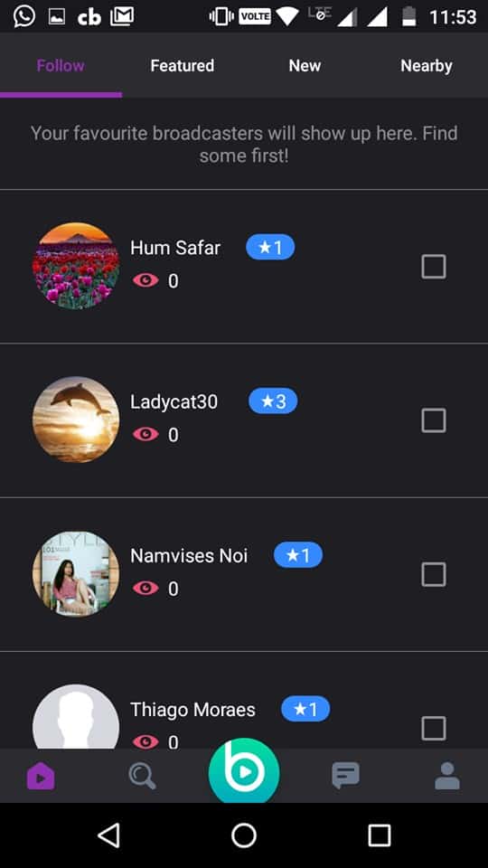Open Ladycat30's dolphin avatar

(x=76, y=420)
